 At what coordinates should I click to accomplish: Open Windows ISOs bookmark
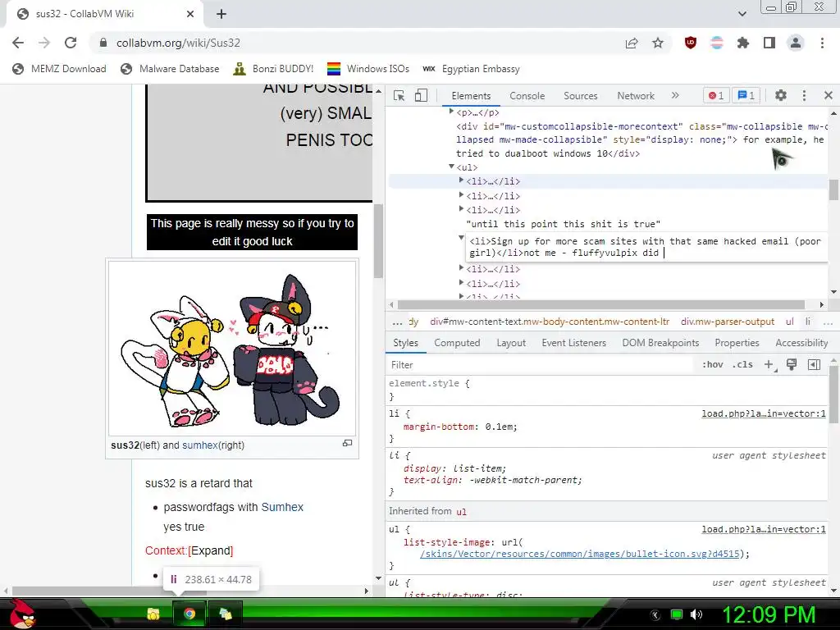point(368,69)
